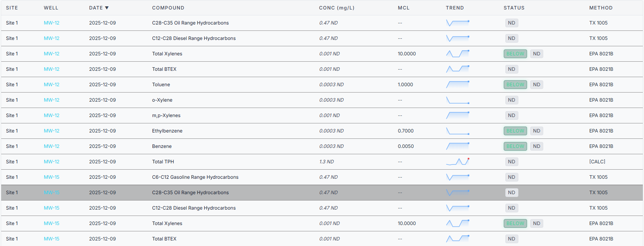644x246 pixels.
Task: Toggle the DATE column sort arrow
Action: pyautogui.click(x=107, y=8)
